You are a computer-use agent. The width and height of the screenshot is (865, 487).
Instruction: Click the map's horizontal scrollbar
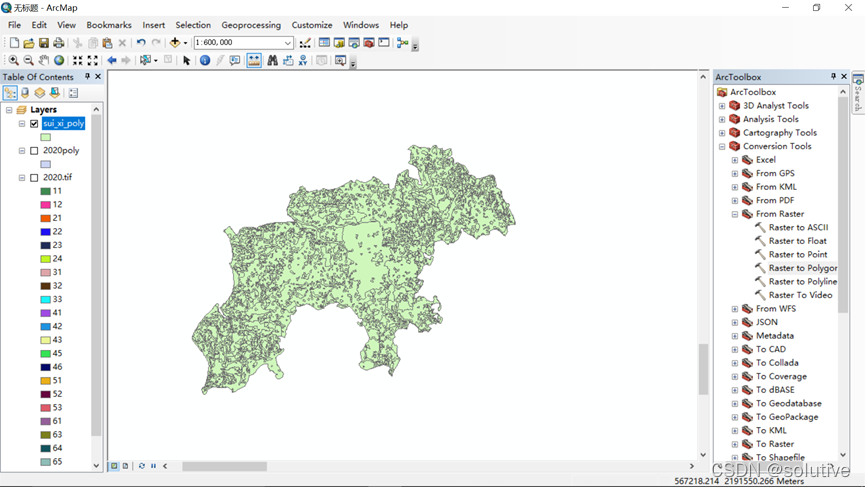224,466
